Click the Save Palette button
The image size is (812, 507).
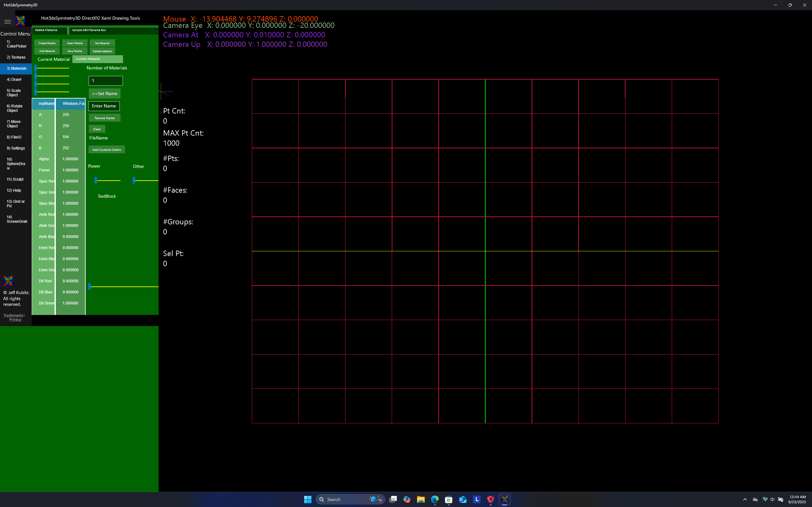pos(75,51)
